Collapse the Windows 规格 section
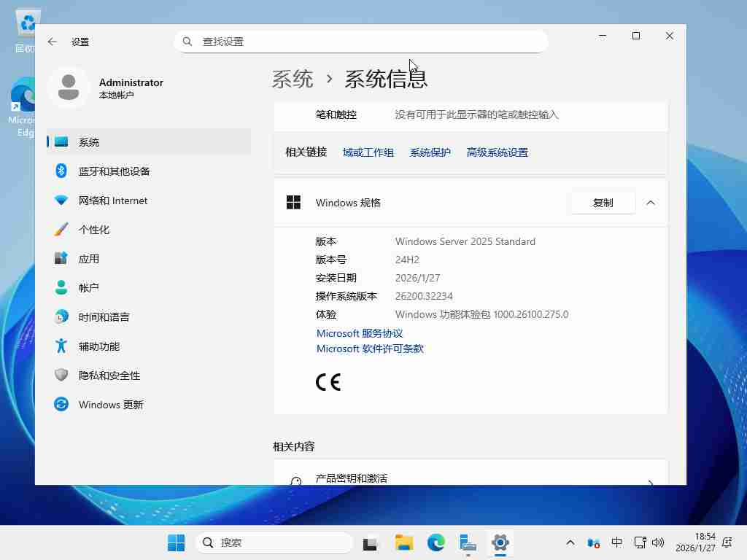747x560 pixels. [650, 203]
